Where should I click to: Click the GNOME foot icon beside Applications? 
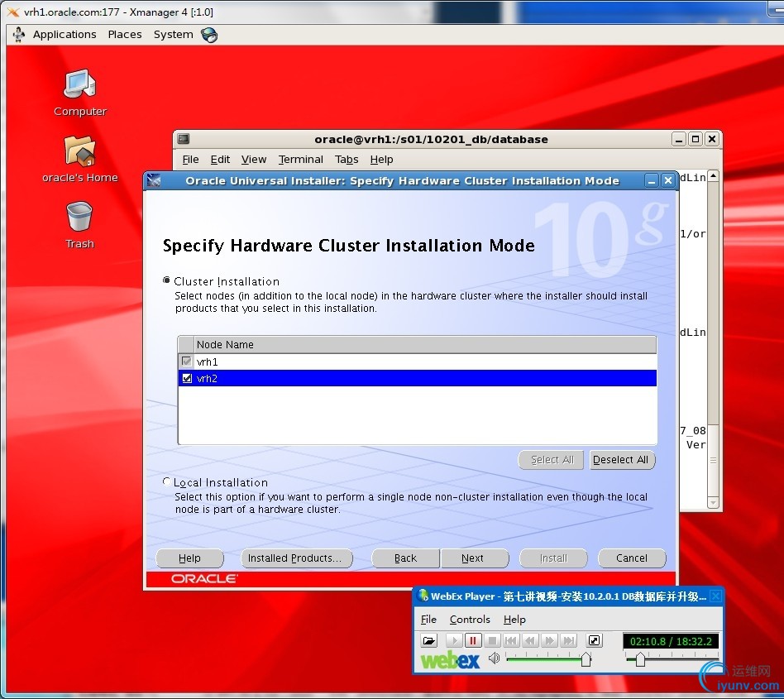coord(19,35)
